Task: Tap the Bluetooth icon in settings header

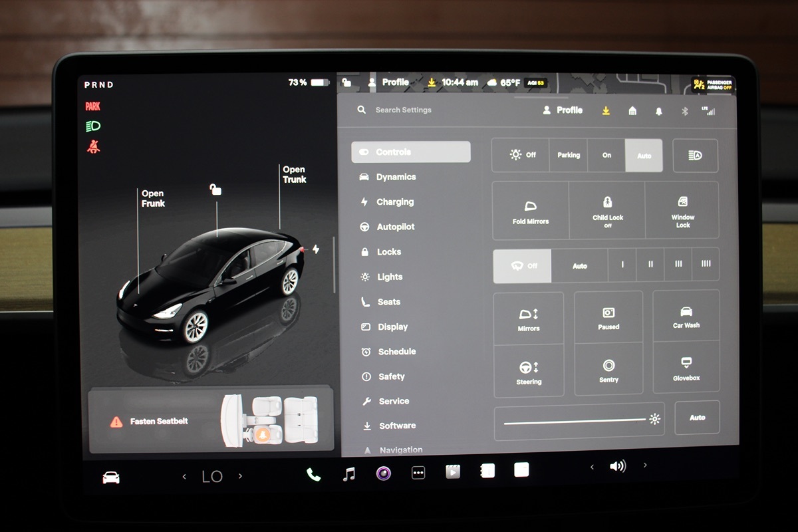Action: (x=684, y=111)
